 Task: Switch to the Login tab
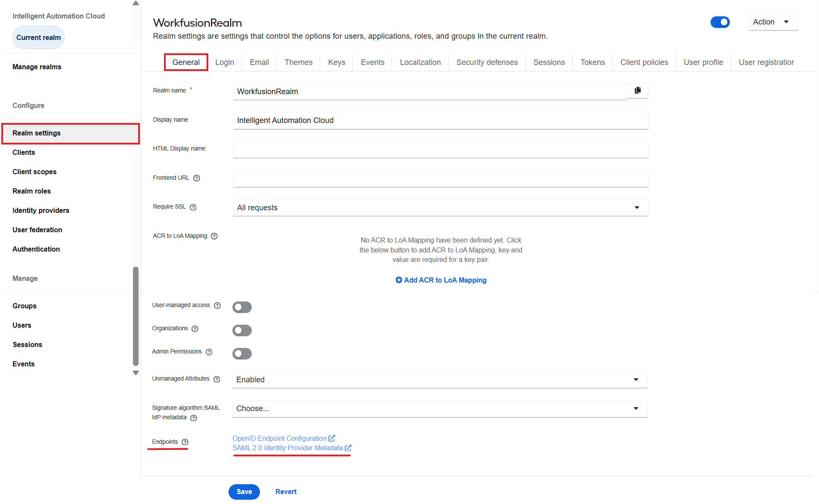click(225, 62)
